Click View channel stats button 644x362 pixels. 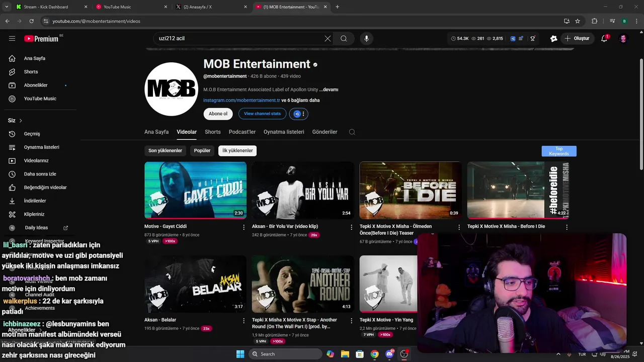[x=262, y=114]
